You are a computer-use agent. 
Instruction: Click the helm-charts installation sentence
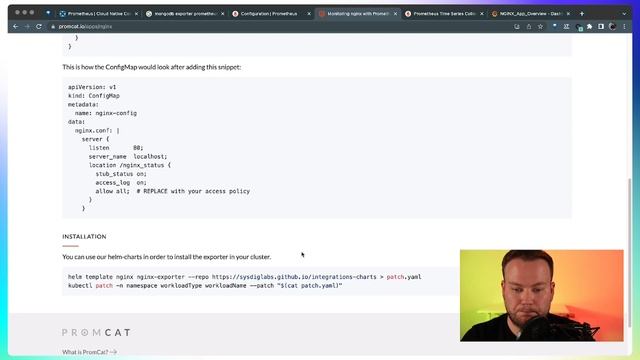[x=167, y=257]
